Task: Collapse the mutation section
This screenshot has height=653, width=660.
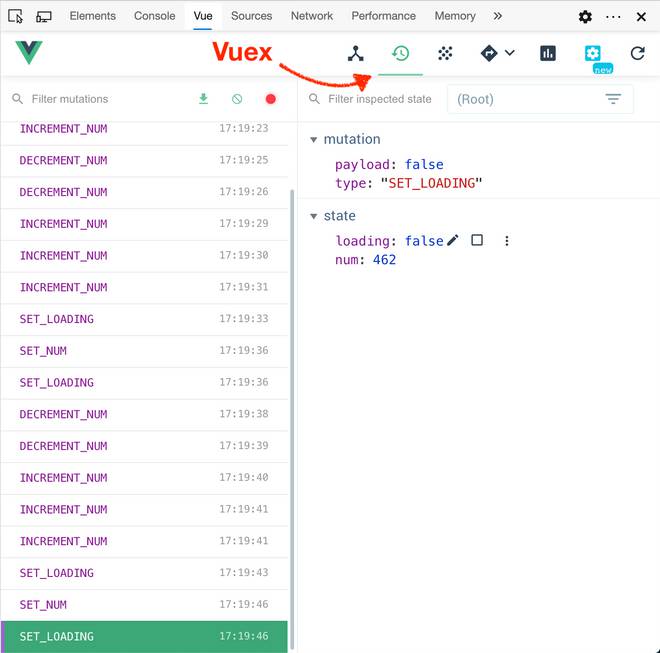Action: 314,140
